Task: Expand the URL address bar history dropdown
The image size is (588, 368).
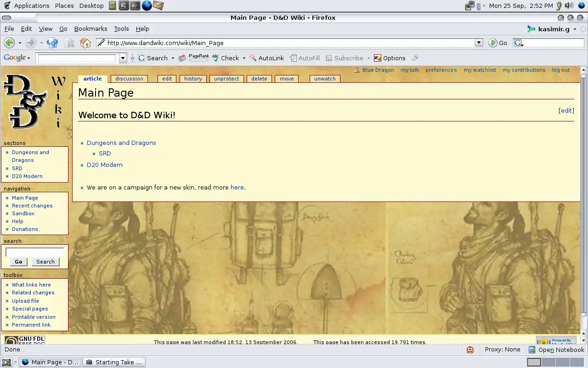Action: coord(479,43)
